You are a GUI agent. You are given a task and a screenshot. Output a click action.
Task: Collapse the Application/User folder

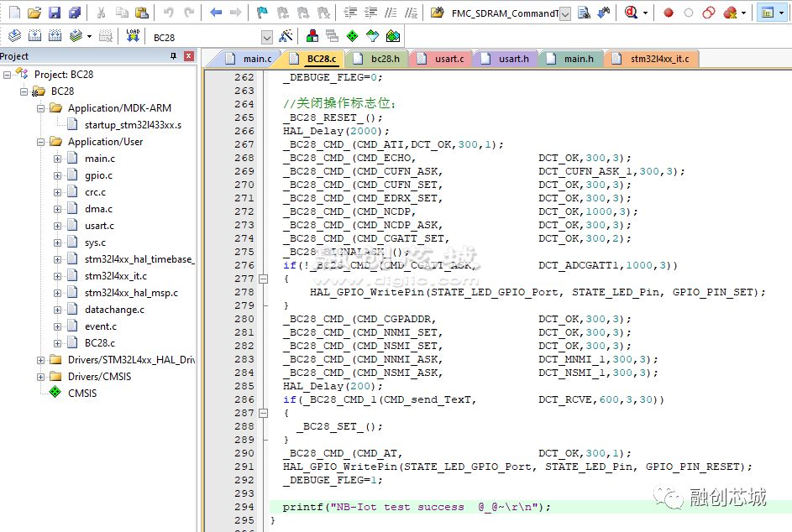tap(40, 143)
